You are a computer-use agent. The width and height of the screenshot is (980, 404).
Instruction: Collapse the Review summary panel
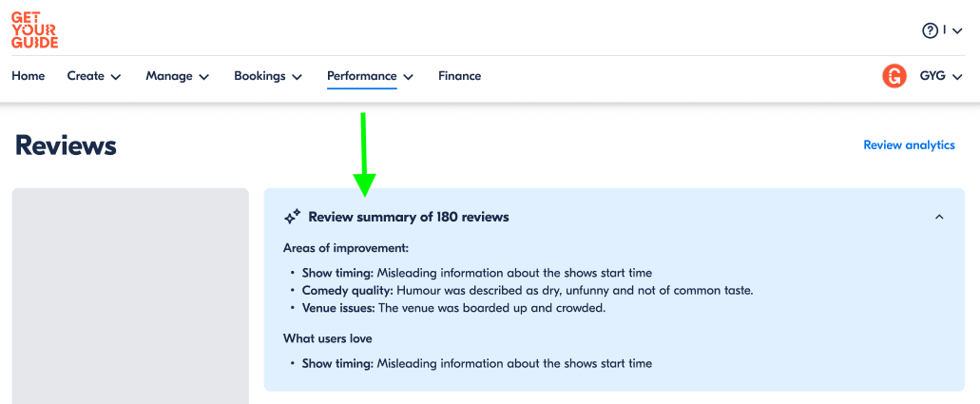(939, 217)
